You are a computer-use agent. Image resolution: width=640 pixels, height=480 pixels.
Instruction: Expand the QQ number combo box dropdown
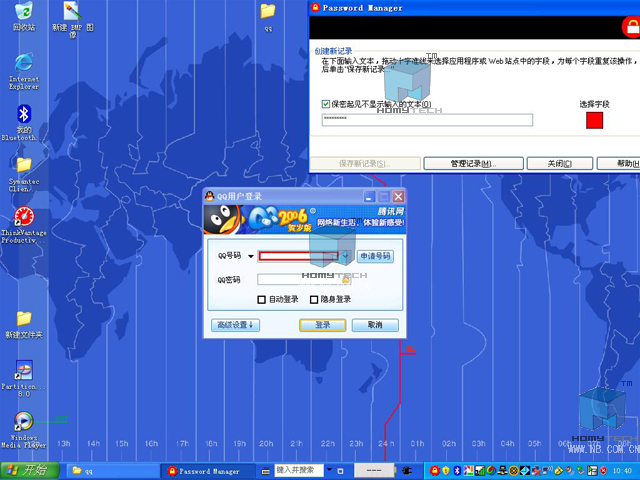(346, 256)
